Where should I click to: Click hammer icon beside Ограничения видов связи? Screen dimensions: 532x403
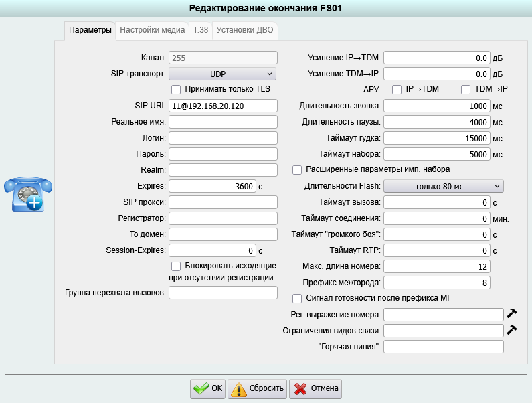(512, 330)
